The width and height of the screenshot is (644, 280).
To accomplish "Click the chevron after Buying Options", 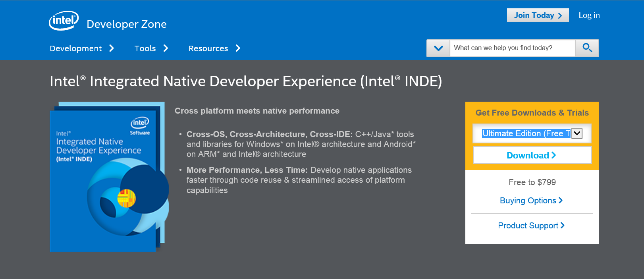I will pos(561,200).
